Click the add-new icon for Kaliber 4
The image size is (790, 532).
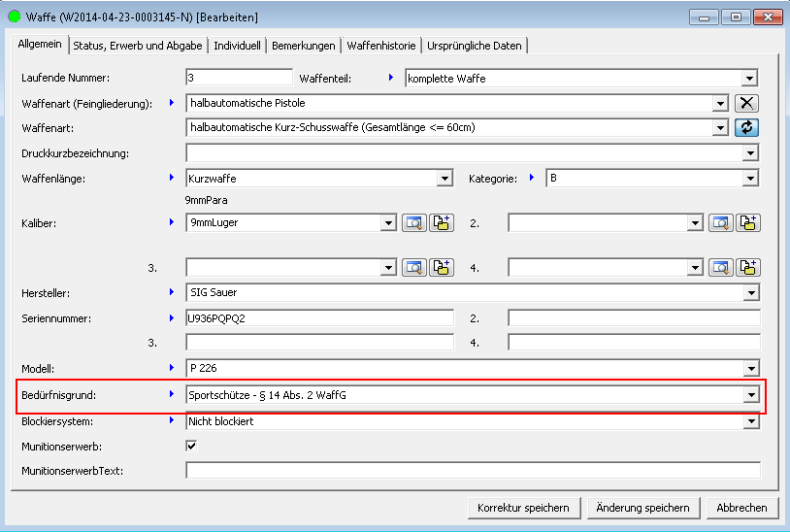(747, 267)
